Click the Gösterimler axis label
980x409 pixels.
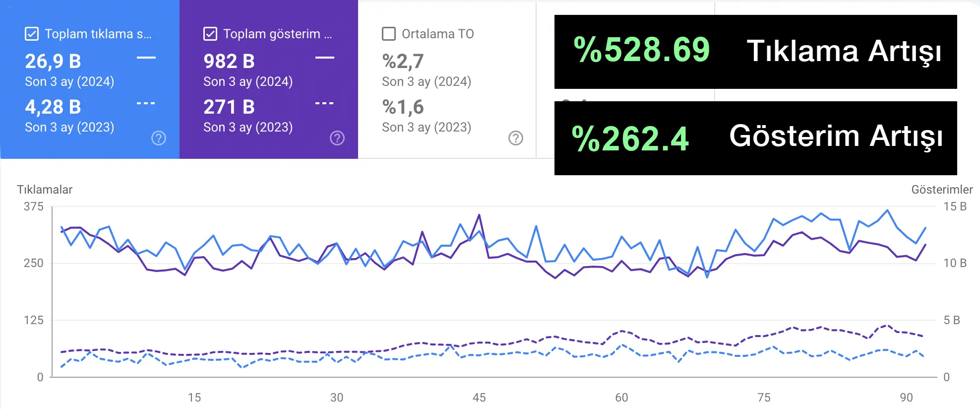click(x=942, y=190)
